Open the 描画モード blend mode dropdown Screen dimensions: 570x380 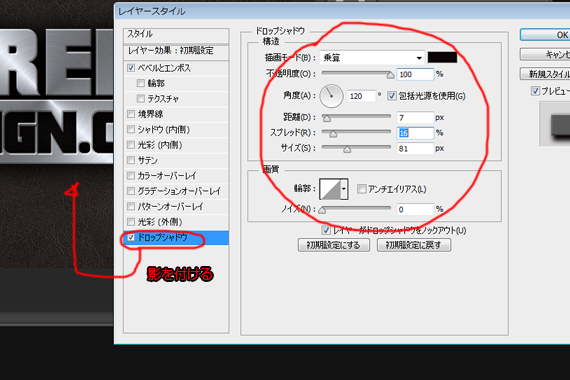372,57
